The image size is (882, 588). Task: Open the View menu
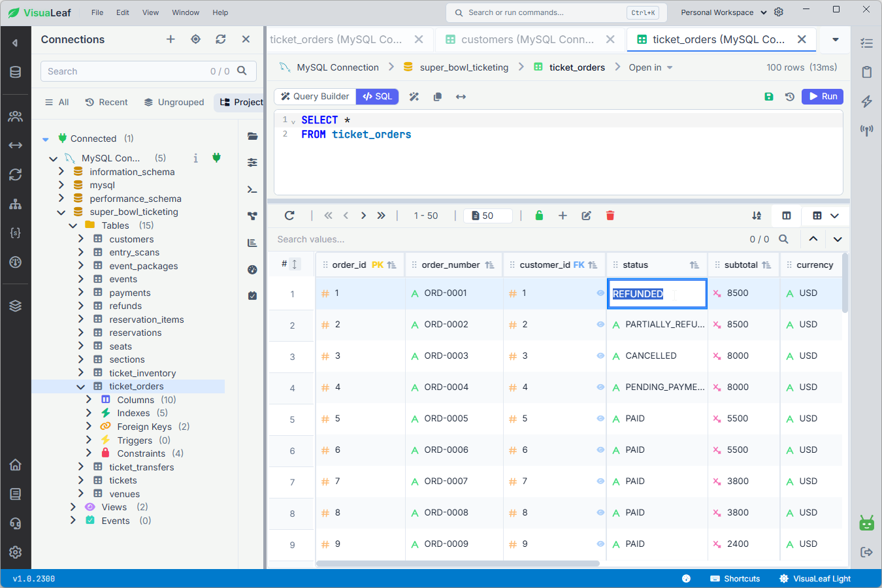150,12
